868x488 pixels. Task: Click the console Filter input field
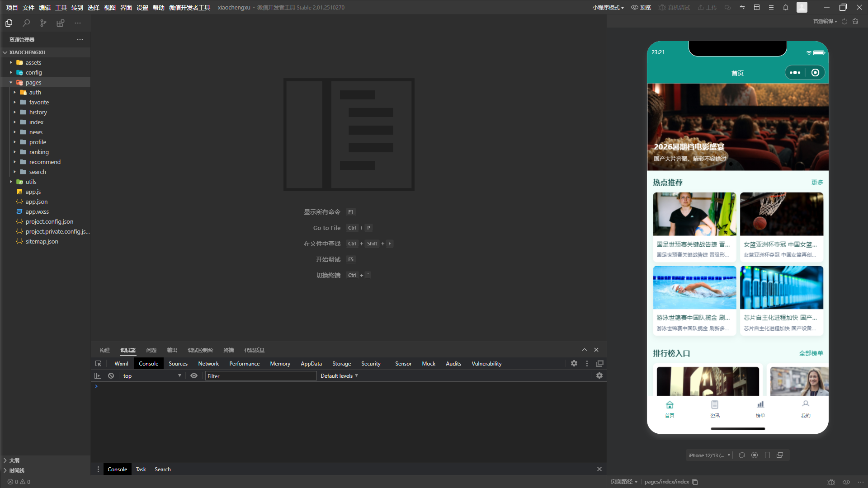(261, 376)
